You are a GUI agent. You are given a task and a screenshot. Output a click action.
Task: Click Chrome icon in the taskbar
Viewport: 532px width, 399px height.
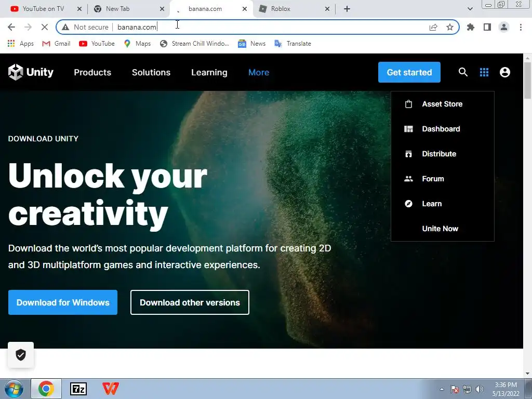point(46,389)
